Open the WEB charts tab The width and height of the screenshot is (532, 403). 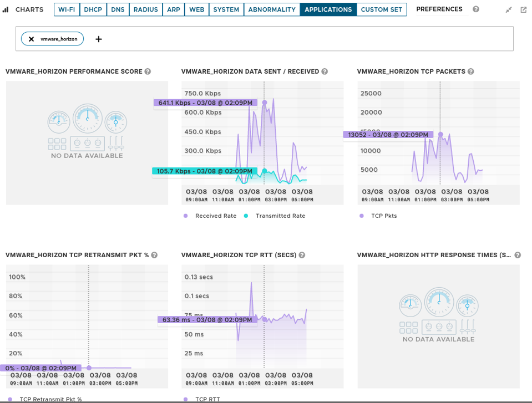pos(197,9)
